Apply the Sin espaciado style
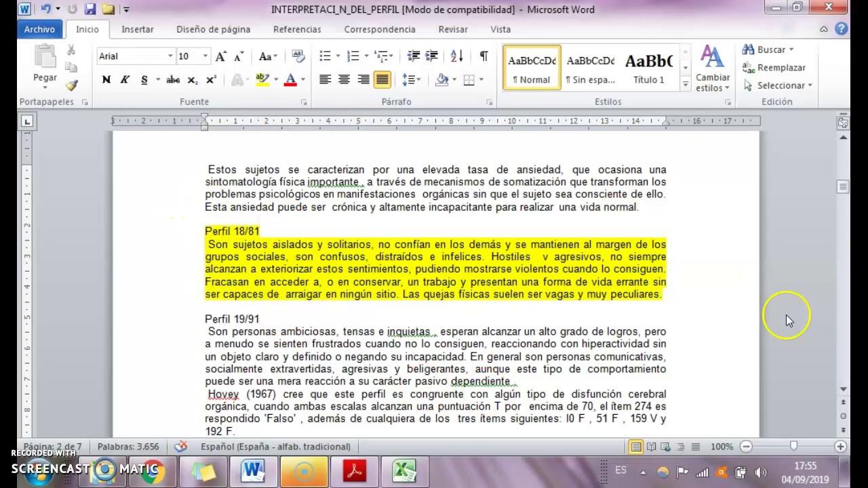 click(x=590, y=68)
